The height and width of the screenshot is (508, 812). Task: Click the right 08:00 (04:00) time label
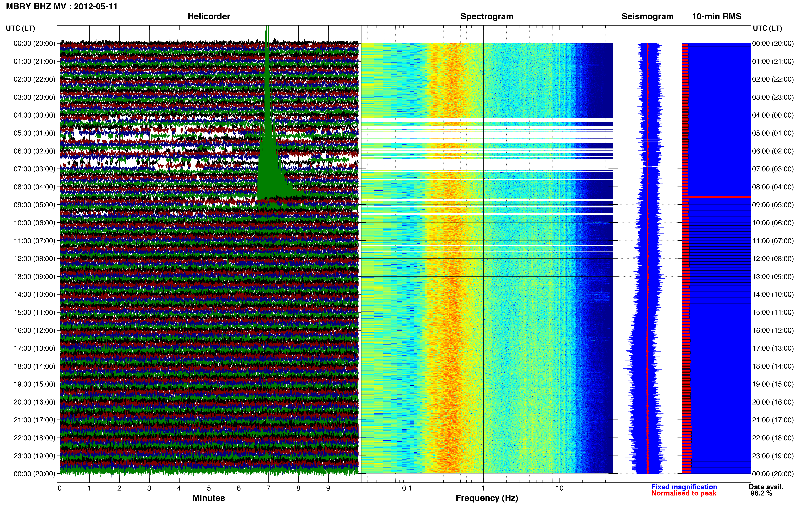(773, 187)
